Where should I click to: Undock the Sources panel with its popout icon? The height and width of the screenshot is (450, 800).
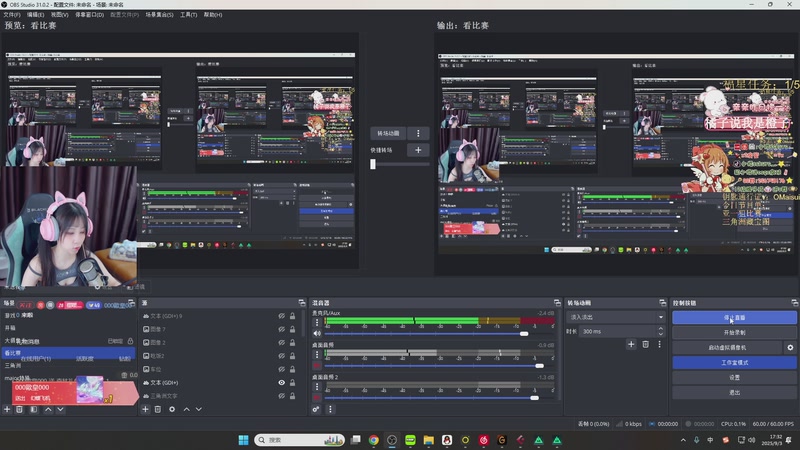302,303
